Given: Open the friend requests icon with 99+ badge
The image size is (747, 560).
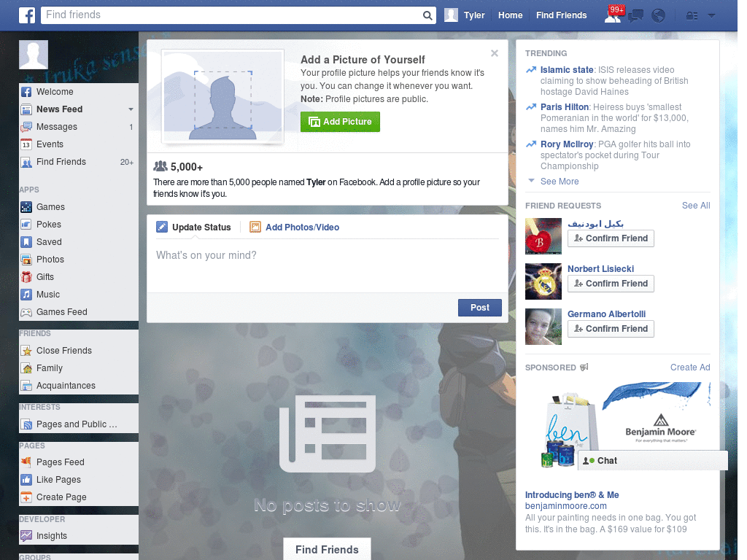Looking at the screenshot, I should 614,15.
